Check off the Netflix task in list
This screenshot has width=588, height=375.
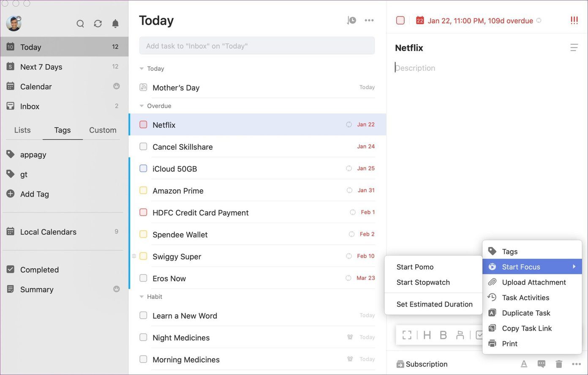(x=143, y=125)
